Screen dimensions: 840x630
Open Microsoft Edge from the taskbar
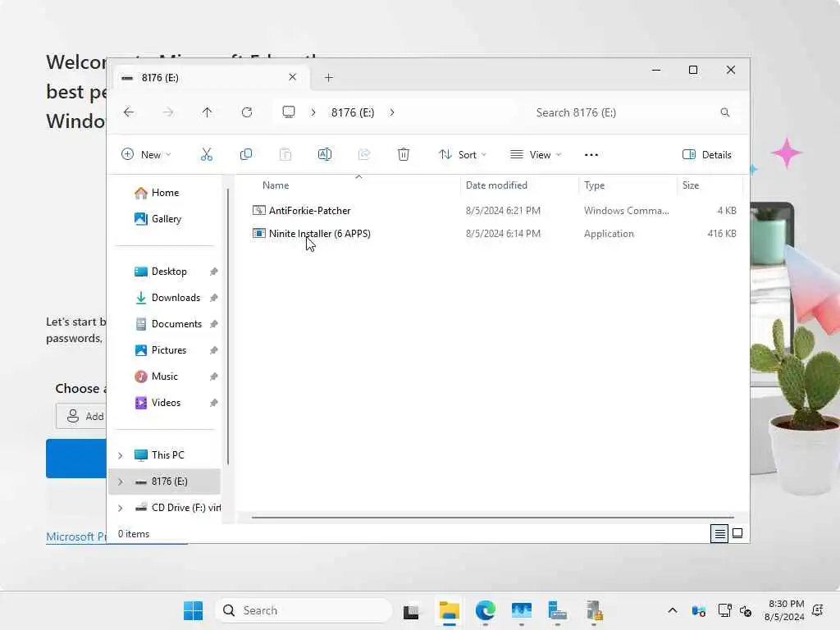(x=486, y=610)
